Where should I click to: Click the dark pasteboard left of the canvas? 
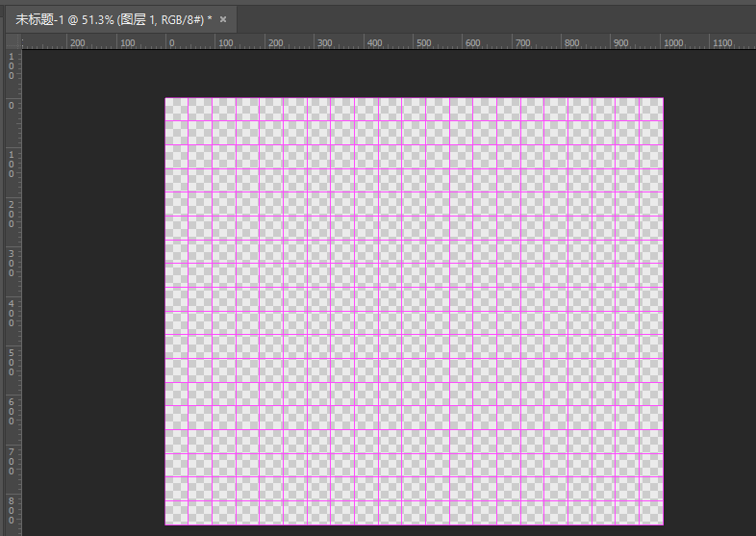(x=91, y=289)
